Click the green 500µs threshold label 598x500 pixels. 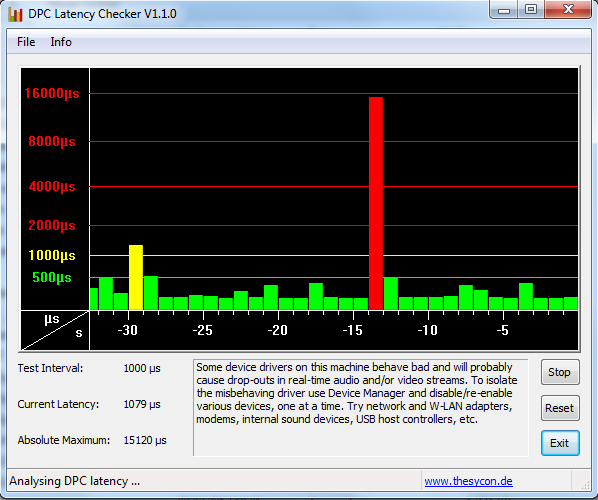[52, 277]
